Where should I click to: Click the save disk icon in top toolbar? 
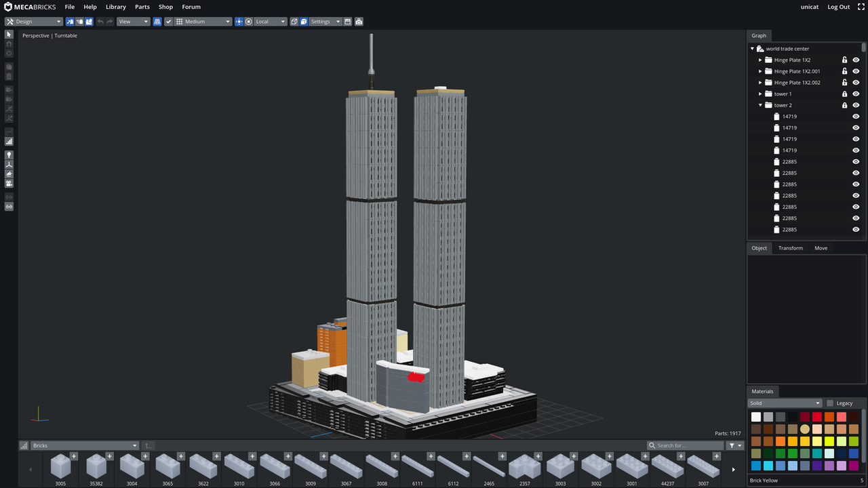pos(348,22)
